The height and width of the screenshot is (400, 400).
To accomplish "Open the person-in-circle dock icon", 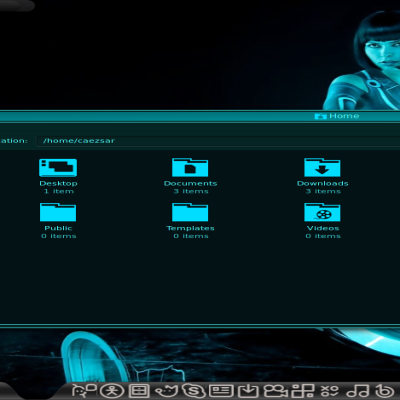I will [112, 391].
